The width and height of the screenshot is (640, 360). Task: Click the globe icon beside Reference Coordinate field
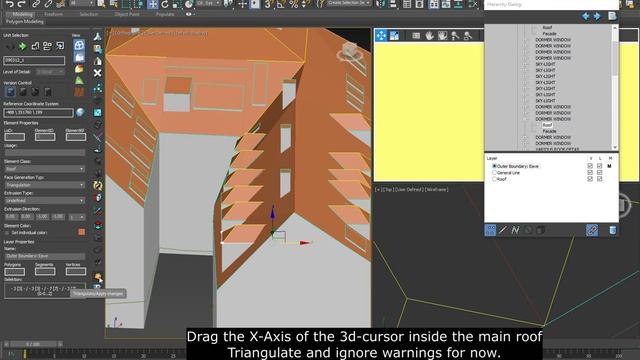(x=80, y=112)
